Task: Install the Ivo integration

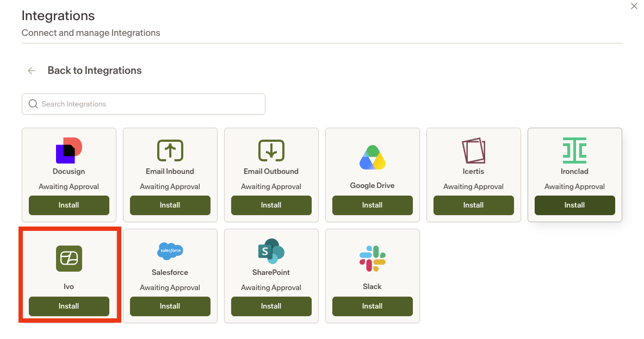Action: 69,306
